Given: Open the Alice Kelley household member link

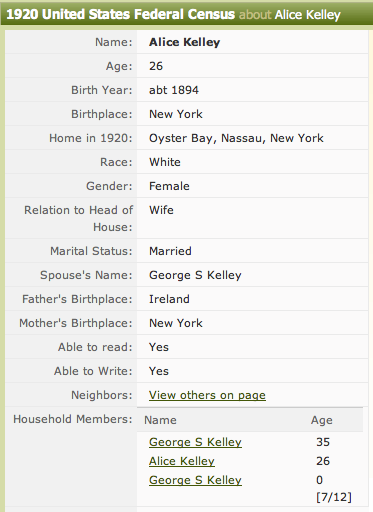Looking at the screenshot, I should click(182, 461).
